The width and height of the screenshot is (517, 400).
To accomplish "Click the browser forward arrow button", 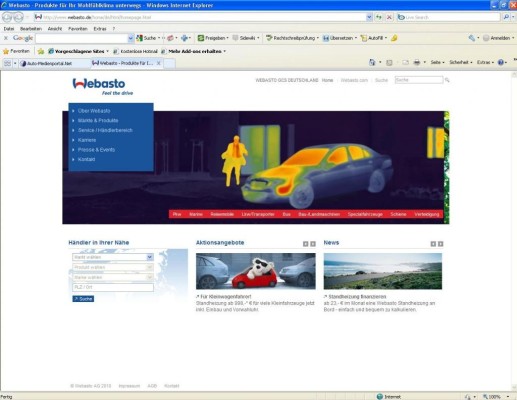I will click(x=18, y=17).
